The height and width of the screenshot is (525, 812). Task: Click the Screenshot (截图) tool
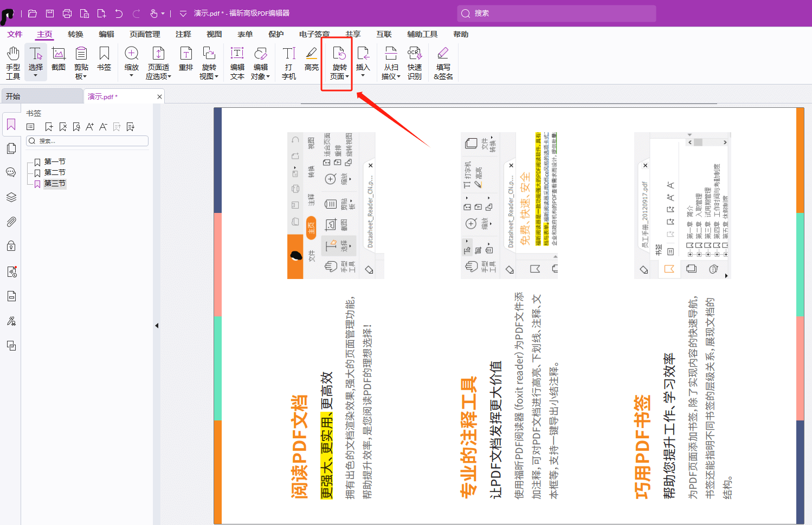pos(59,59)
